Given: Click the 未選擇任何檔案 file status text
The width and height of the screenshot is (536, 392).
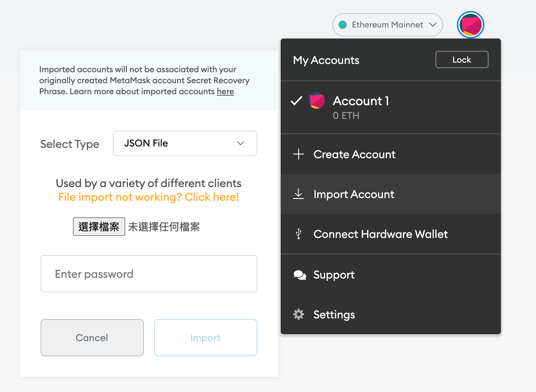Looking at the screenshot, I should (164, 227).
